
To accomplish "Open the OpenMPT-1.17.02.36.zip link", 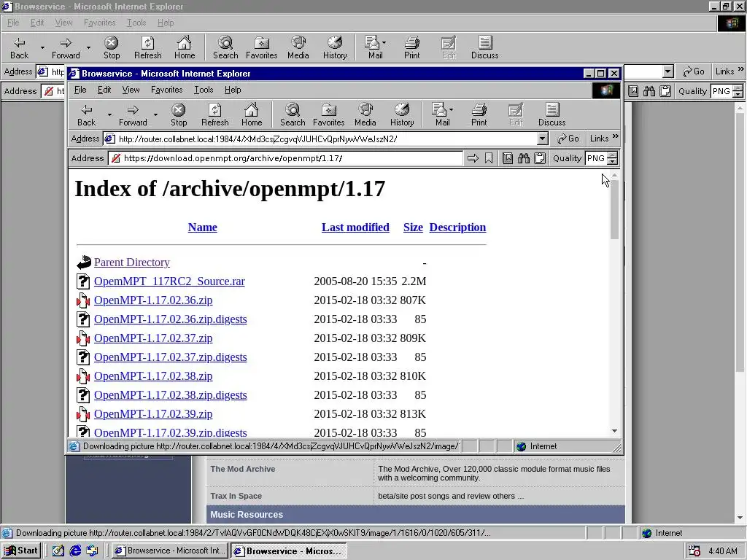I will [153, 300].
